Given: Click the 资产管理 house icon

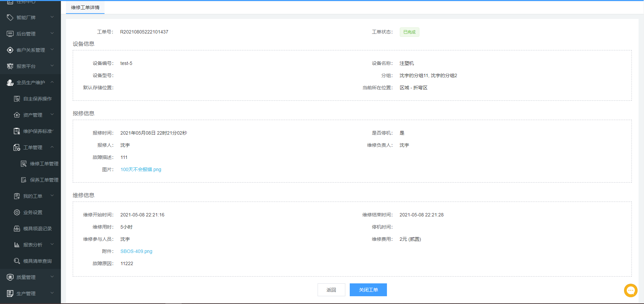Looking at the screenshot, I should 17,115.
